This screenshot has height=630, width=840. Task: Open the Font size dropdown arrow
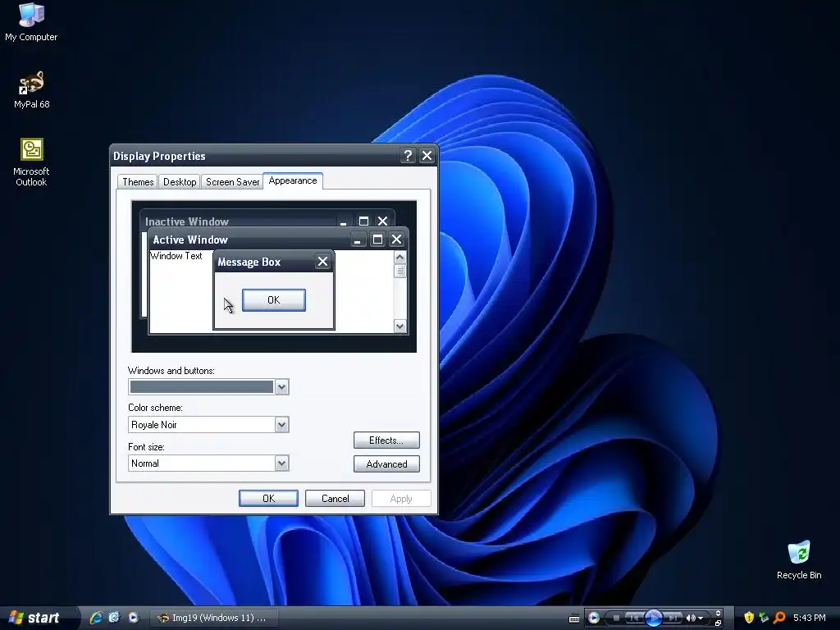(x=282, y=463)
